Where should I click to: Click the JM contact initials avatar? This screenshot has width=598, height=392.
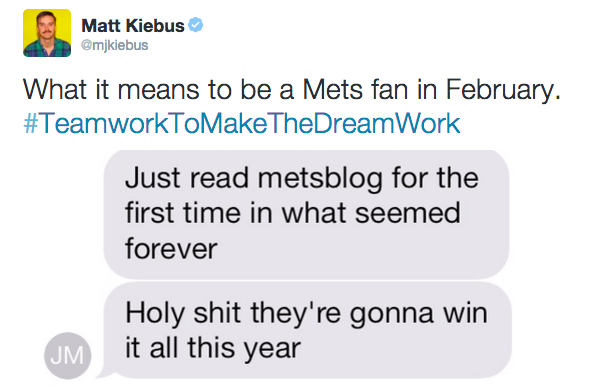point(68,355)
